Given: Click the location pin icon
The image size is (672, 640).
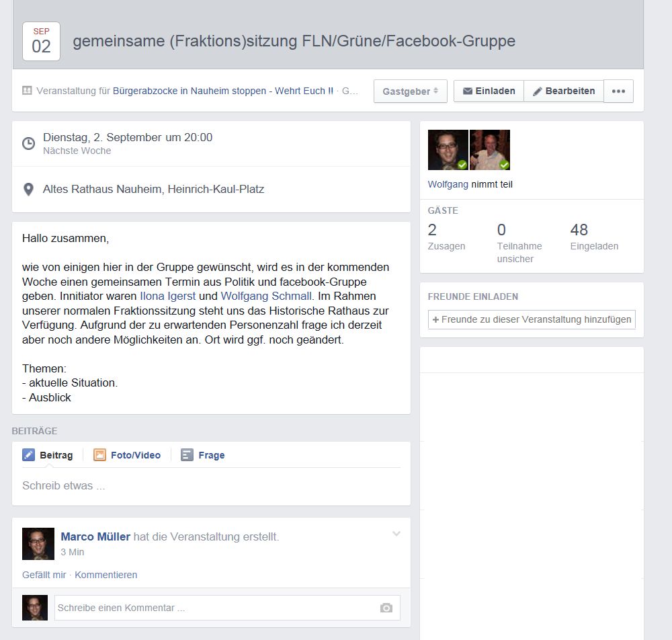Looking at the screenshot, I should (28, 190).
